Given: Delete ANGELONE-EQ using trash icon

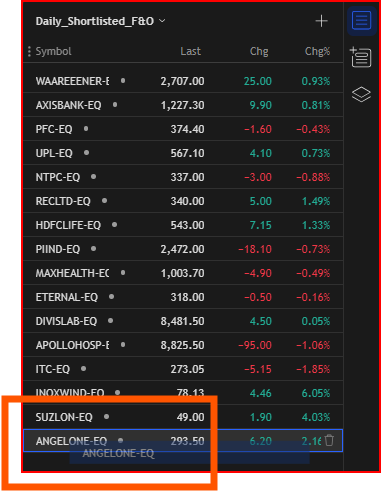Looking at the screenshot, I should pyautogui.click(x=329, y=440).
